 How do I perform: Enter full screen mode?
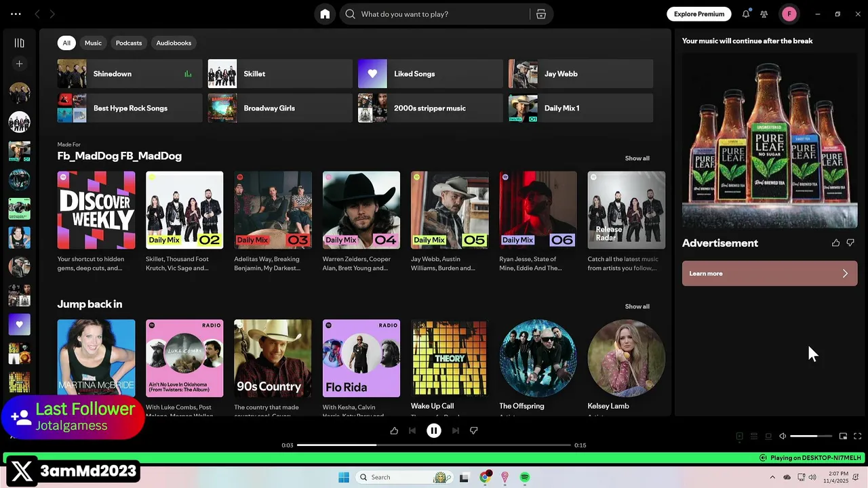[857, 436]
